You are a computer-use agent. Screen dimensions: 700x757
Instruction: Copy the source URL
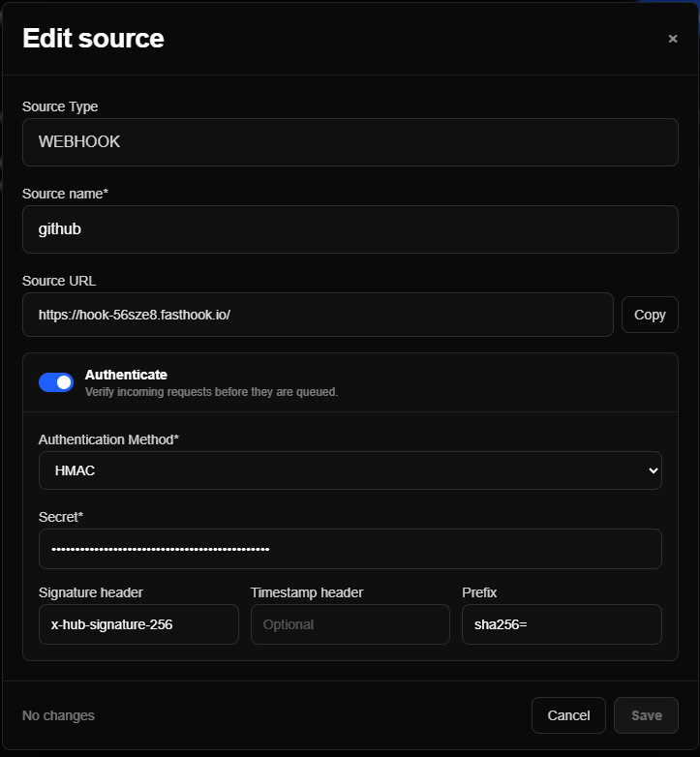[x=650, y=315]
